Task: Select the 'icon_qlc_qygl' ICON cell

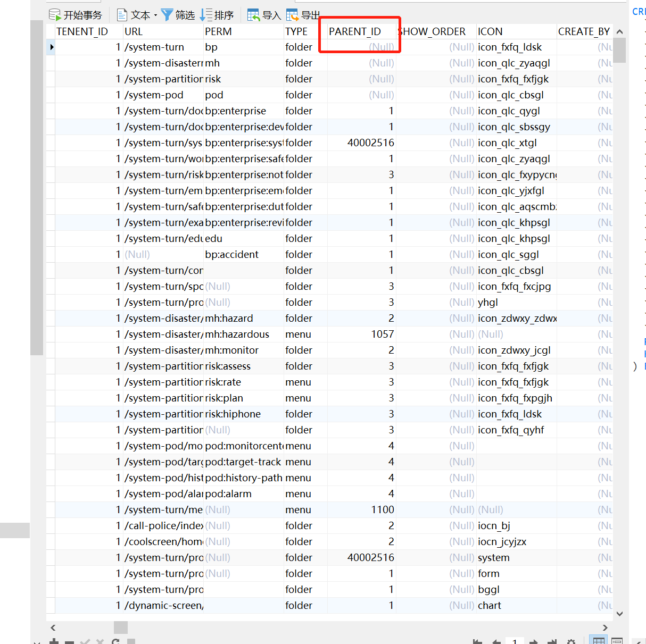Action: click(x=517, y=111)
